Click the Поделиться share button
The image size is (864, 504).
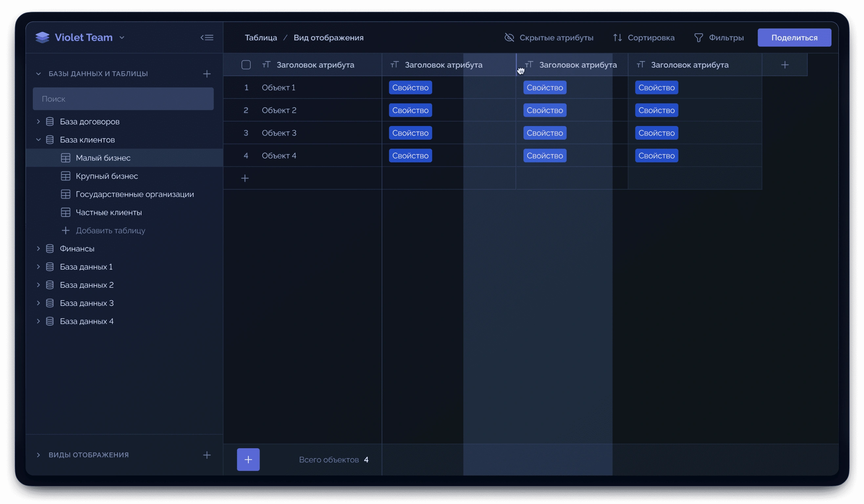point(794,38)
